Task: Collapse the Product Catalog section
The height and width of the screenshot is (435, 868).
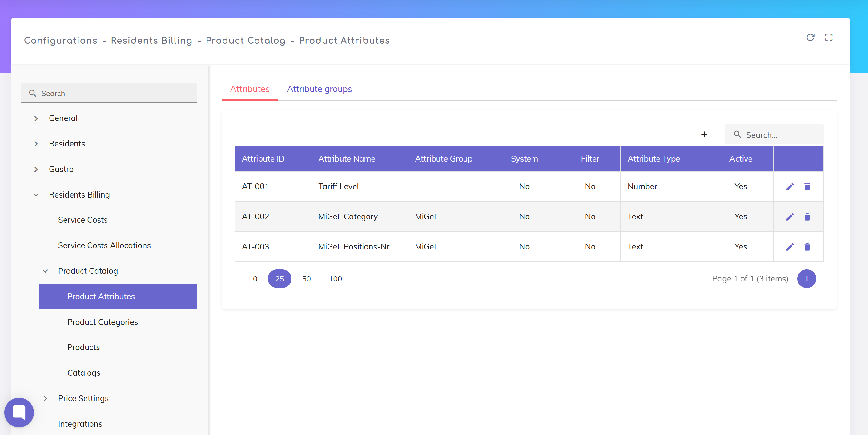Action: pos(45,271)
